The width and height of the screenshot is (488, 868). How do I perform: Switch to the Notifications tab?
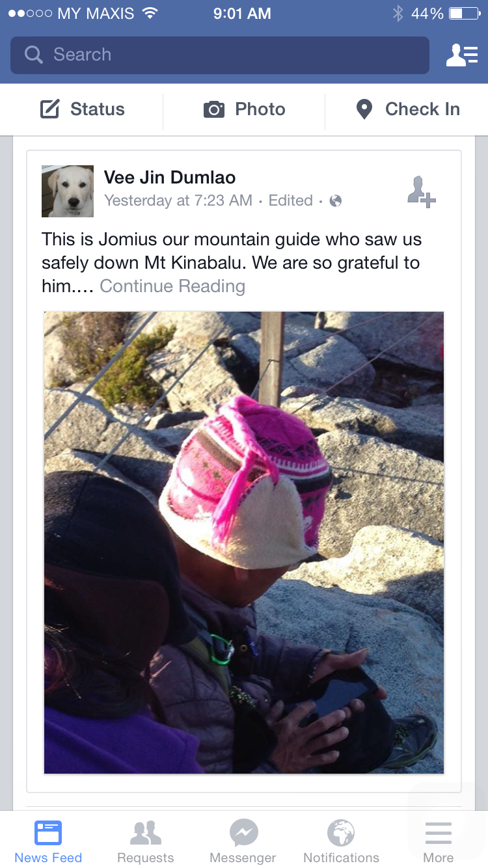[x=341, y=841]
